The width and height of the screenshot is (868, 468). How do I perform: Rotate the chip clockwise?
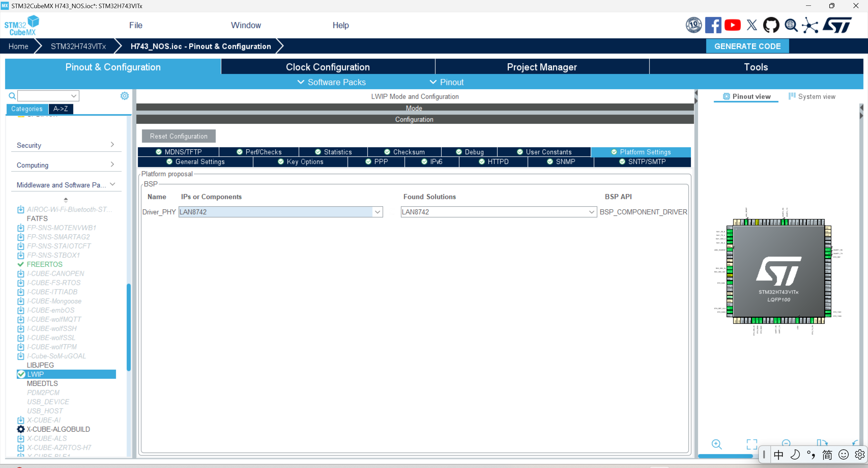tap(822, 443)
